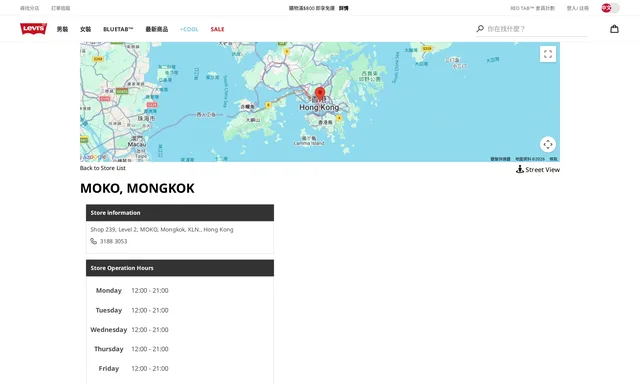The height and width of the screenshot is (384, 640).
Task: Open the 最新商品 menu
Action: pyautogui.click(x=157, y=29)
